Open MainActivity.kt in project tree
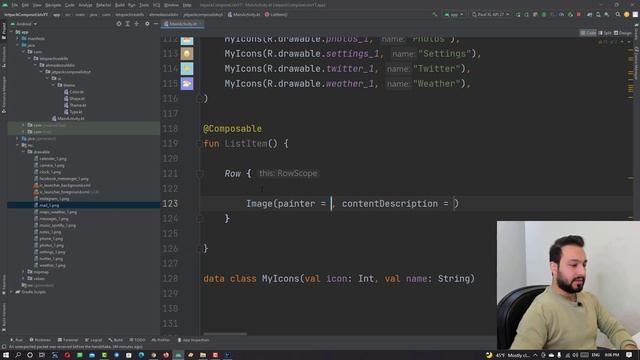Image resolution: width=640 pixels, height=360 pixels. (x=68, y=118)
